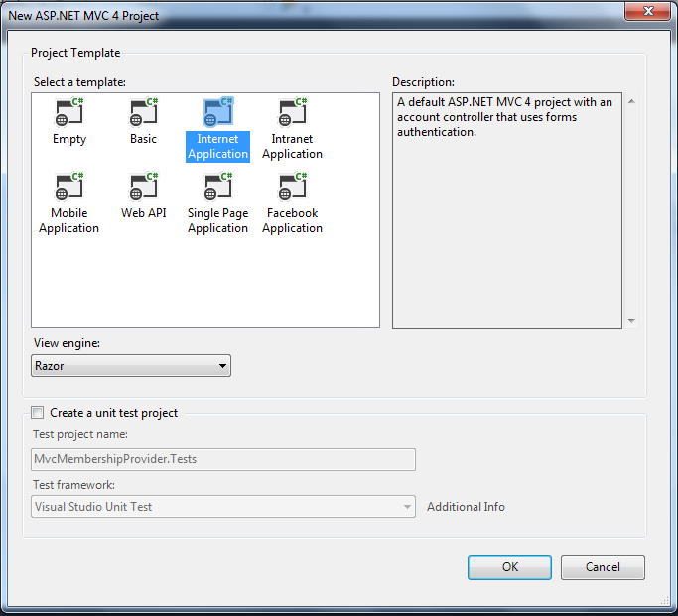Click the OK button

click(x=509, y=567)
